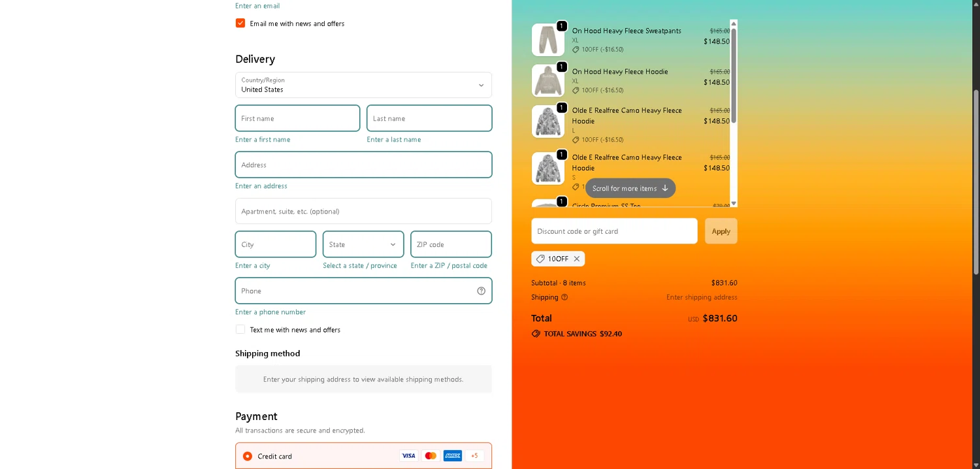Click the Total Savings tag icon
This screenshot has height=469, width=980.
[536, 334]
